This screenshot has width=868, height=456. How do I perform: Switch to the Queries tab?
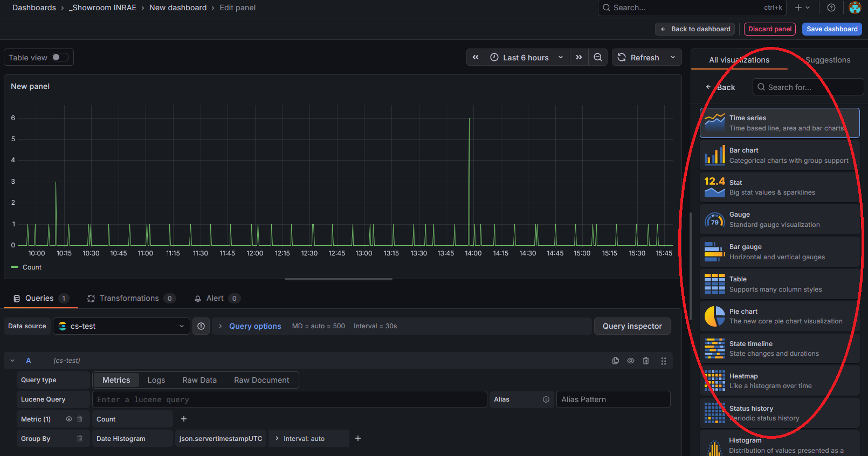41,298
